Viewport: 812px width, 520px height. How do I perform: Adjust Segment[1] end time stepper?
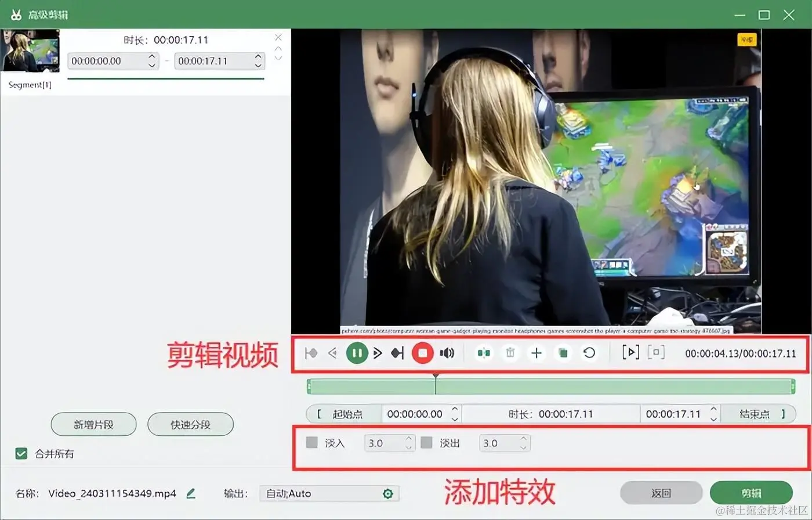pyautogui.click(x=258, y=60)
